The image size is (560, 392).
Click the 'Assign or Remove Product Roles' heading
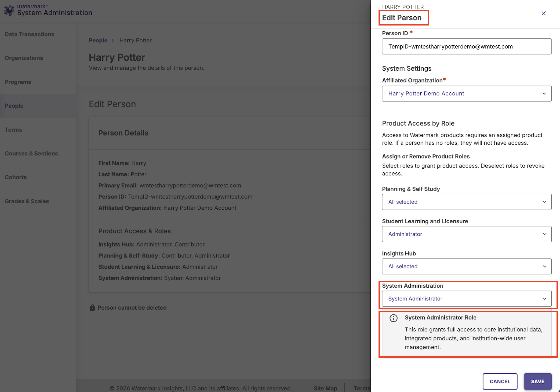pos(426,156)
